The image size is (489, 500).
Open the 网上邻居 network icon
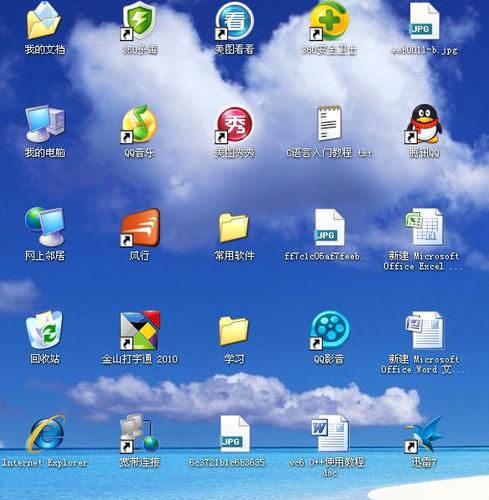point(44,227)
